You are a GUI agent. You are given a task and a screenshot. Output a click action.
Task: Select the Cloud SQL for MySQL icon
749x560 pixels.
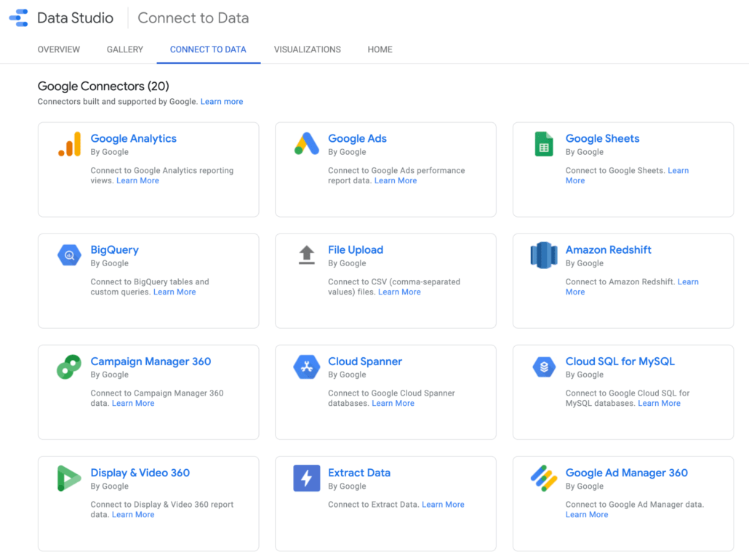tap(543, 367)
